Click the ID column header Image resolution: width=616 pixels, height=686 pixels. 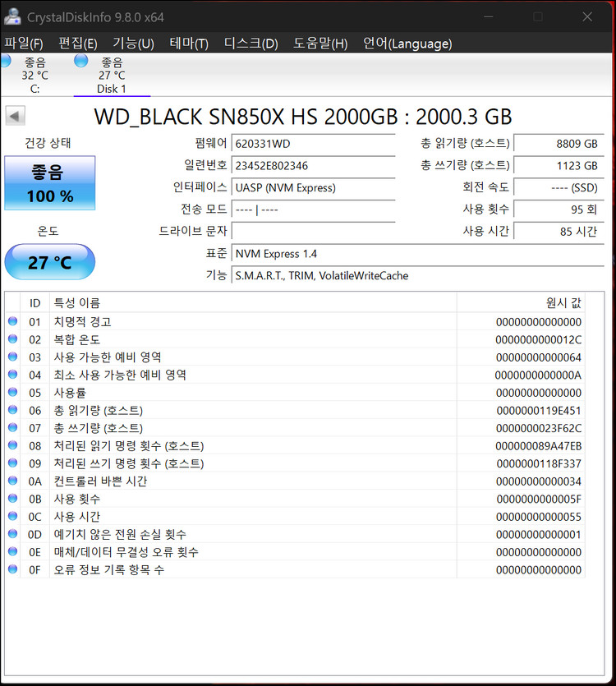(x=35, y=303)
